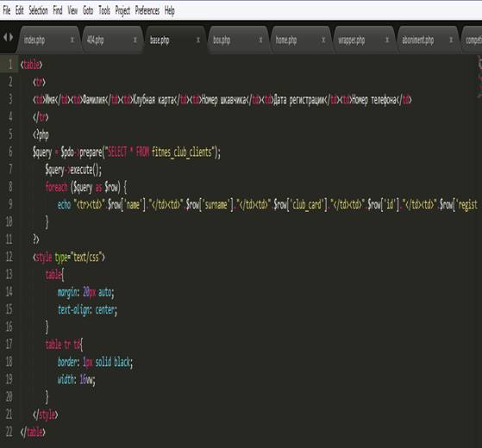The height and width of the screenshot is (448, 482).
Task: Click the minimap on the right edge
Action: coord(479,77)
